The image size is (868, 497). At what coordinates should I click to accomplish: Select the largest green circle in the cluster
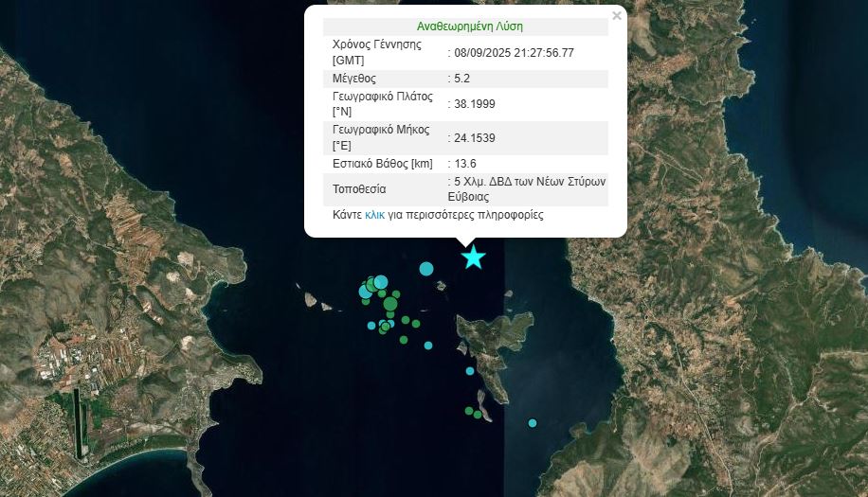[390, 303]
